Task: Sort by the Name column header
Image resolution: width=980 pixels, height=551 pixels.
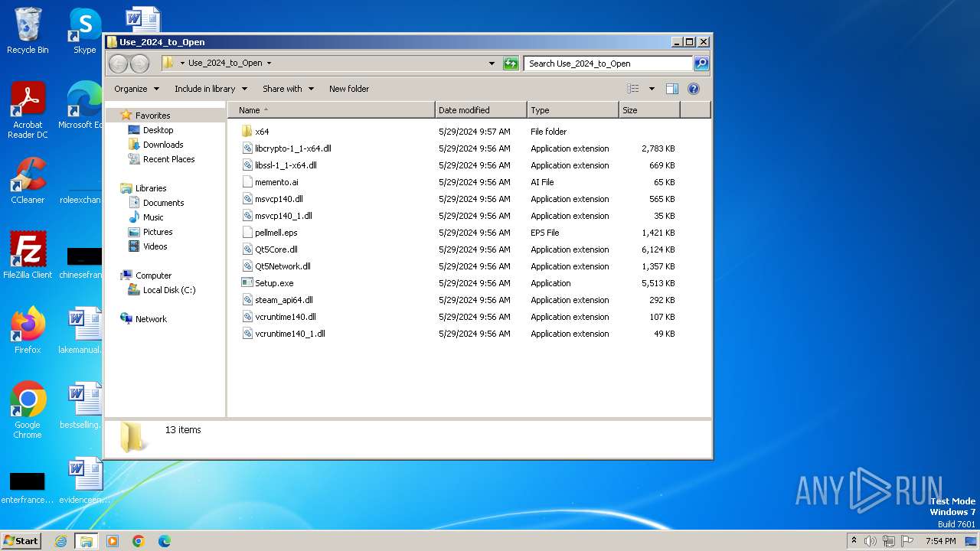Action: pos(331,110)
